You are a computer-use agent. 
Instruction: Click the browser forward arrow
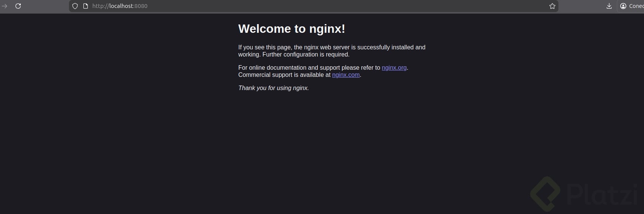(5, 6)
